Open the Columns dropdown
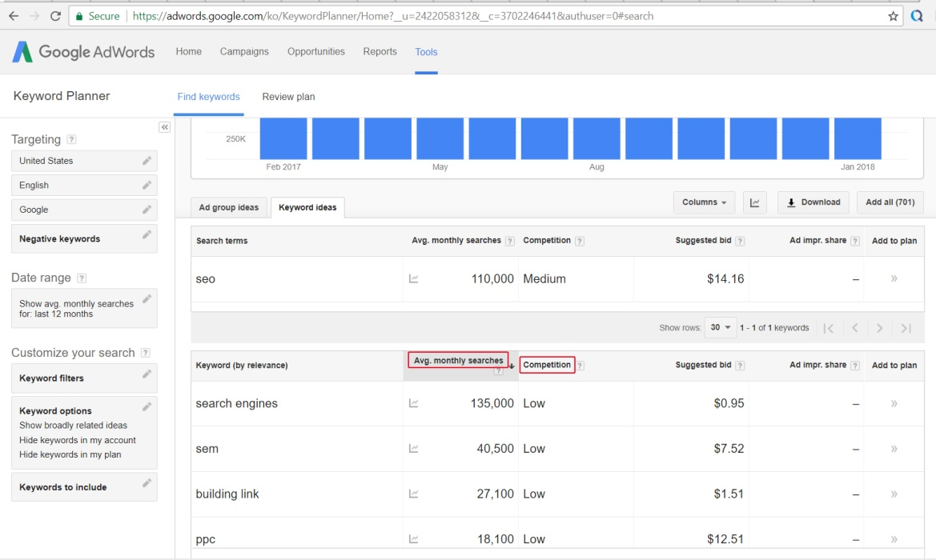The image size is (936, 560). click(x=705, y=202)
